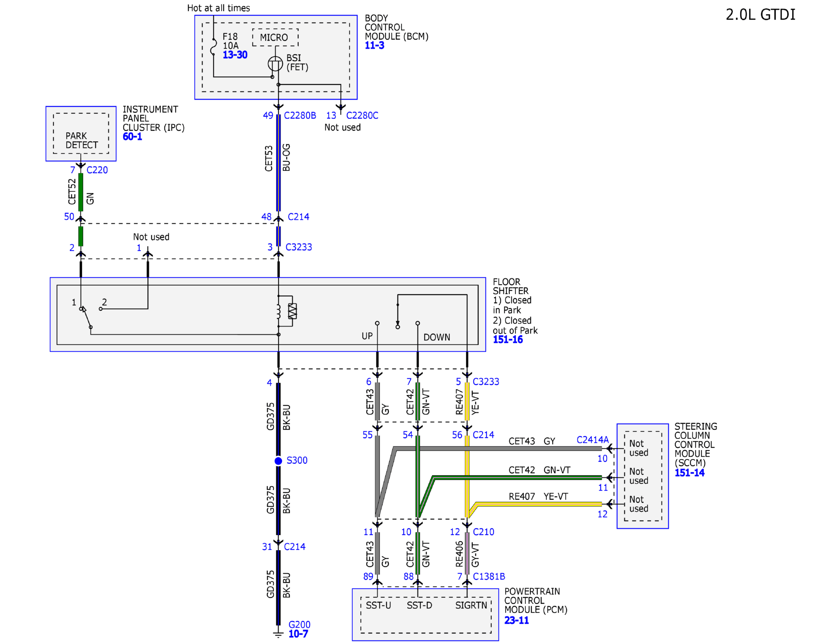Click the CET53 BU-OG wire label
Image resolution: width=834 pixels, height=644 pixels.
click(x=277, y=158)
